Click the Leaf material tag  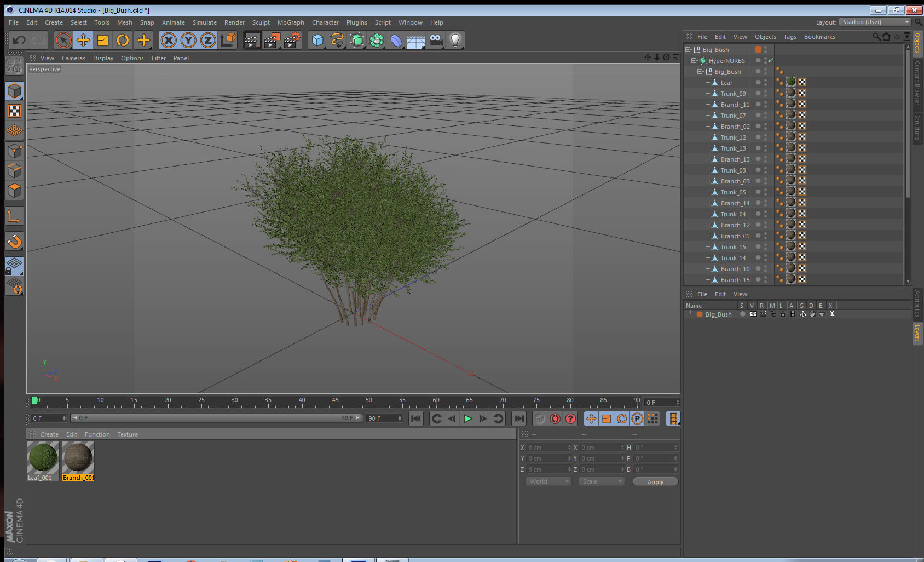(791, 82)
